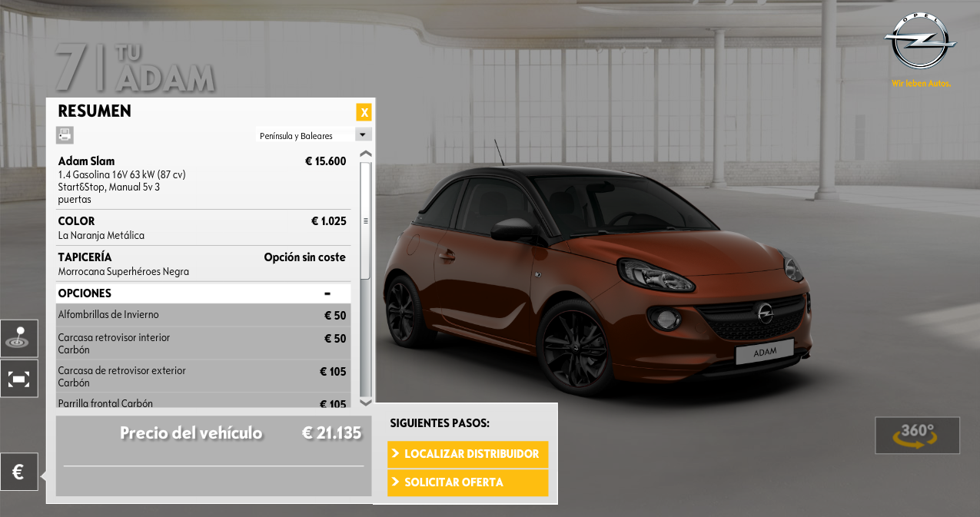Select the Parrilla frontal Carbón option
This screenshot has width=980, height=517.
pyautogui.click(x=105, y=403)
